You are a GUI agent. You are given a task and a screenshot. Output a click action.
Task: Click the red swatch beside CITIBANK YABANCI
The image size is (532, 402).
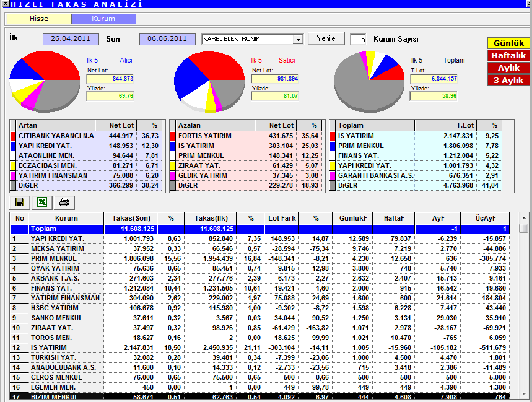click(13, 136)
